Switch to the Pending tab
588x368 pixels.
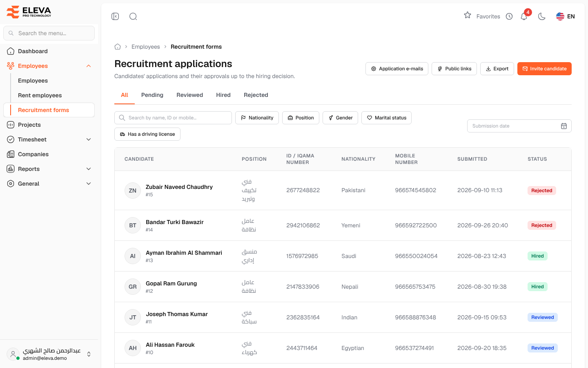152,95
